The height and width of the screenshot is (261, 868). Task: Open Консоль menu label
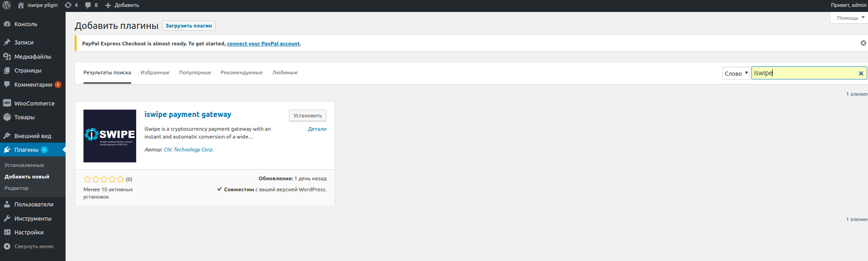26,24
